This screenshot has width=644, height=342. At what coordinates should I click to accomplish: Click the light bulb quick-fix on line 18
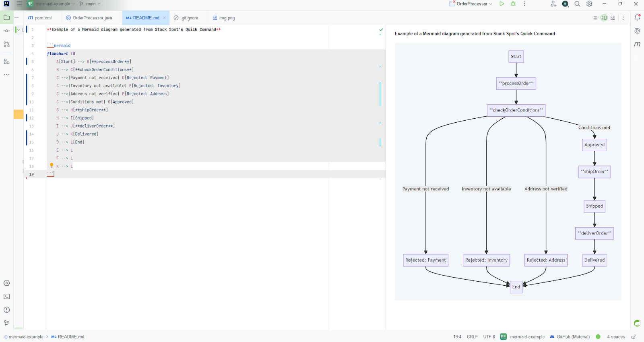click(52, 165)
